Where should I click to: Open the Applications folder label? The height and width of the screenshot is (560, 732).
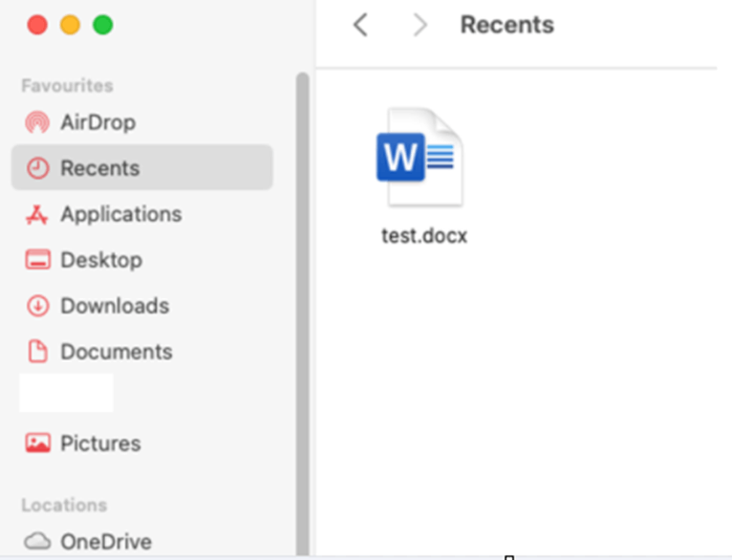(121, 214)
